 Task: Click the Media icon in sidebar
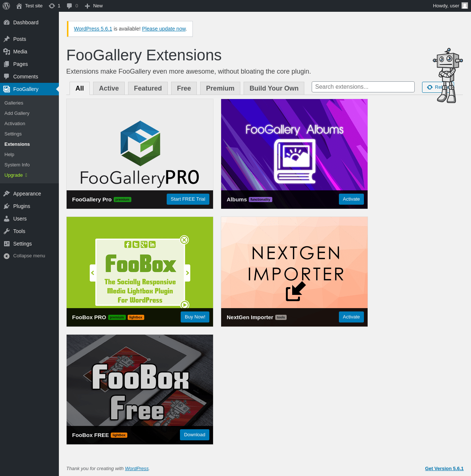pyautogui.click(x=7, y=52)
